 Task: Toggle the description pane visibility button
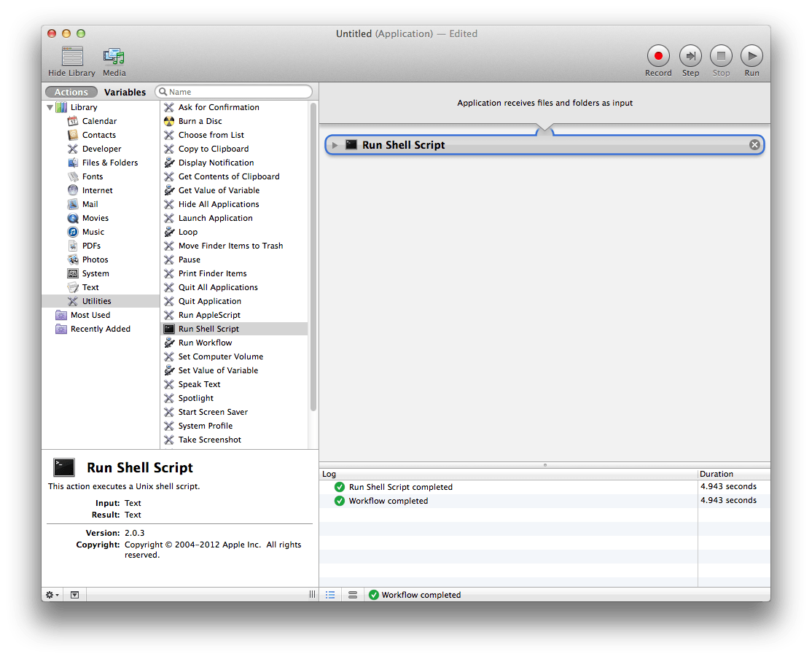pos(74,595)
